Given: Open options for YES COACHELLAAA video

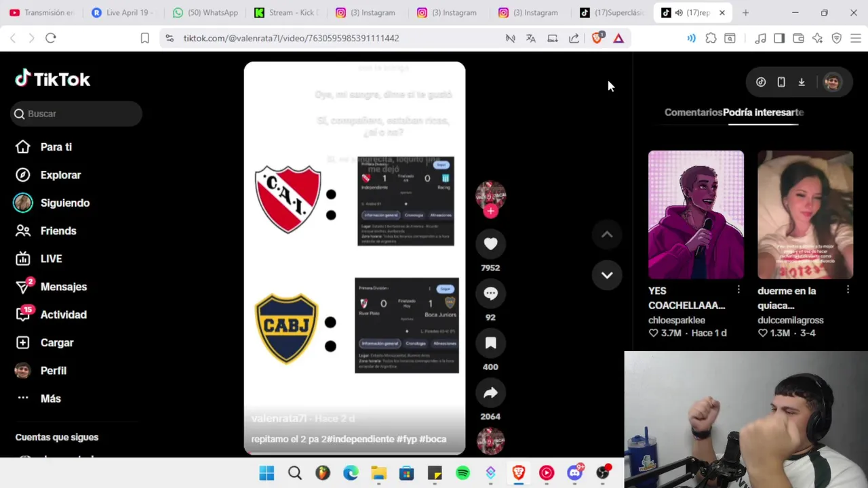Looking at the screenshot, I should coord(738,290).
